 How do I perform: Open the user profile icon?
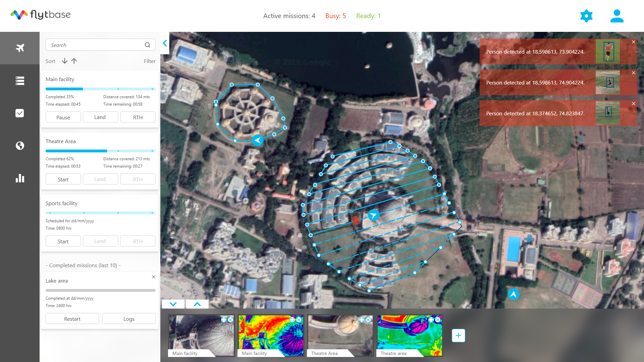click(x=617, y=16)
